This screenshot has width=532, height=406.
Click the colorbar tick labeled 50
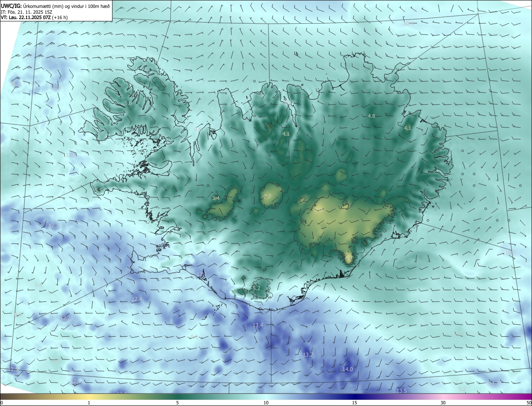tap(529, 403)
